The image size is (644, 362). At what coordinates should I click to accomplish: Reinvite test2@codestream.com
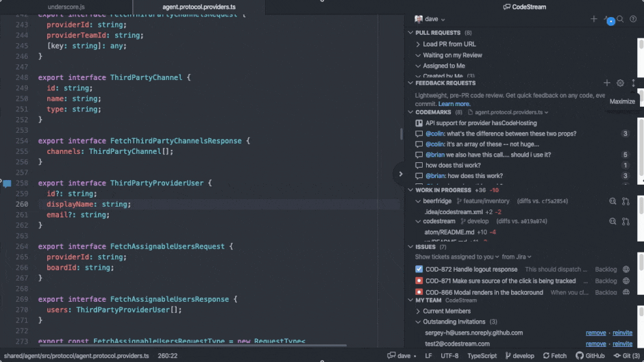pos(622,344)
